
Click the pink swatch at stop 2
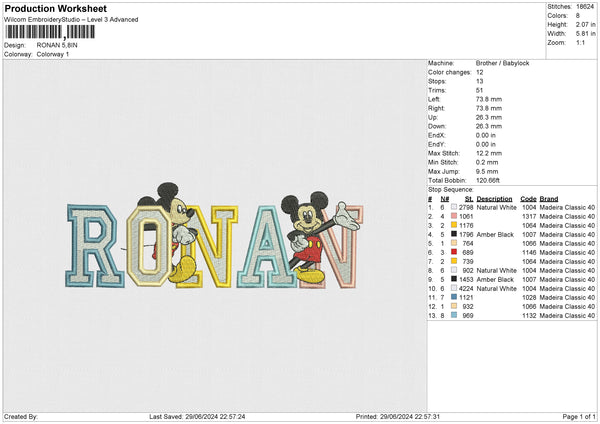point(455,215)
